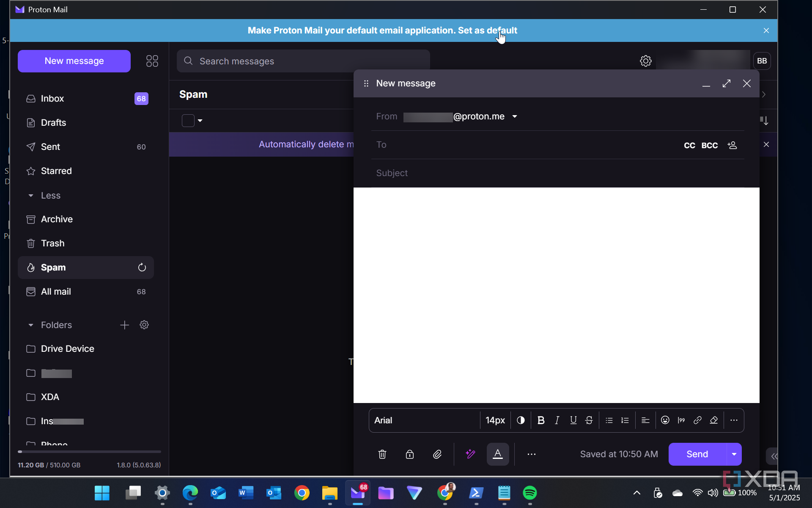Open the BB account menu
Image resolution: width=812 pixels, height=508 pixels.
click(x=762, y=61)
